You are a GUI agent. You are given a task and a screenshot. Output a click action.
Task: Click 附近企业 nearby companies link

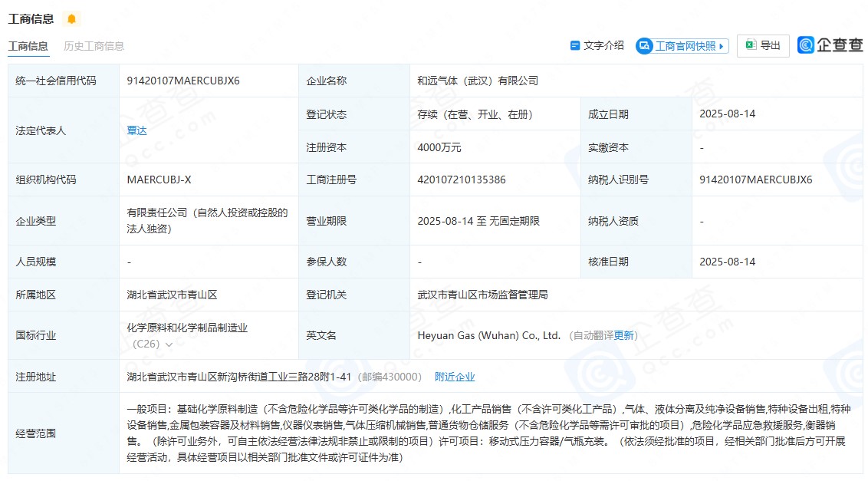point(455,377)
